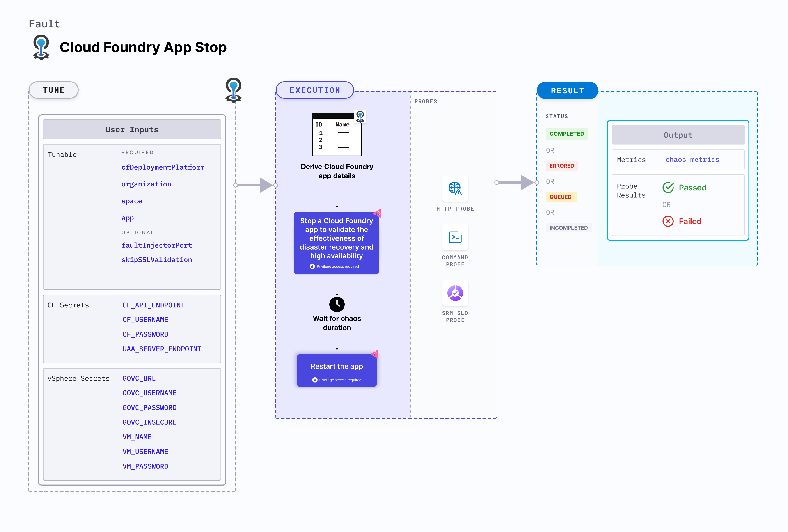Click the green Passed checkmark icon
The image size is (788, 532).
[668, 188]
